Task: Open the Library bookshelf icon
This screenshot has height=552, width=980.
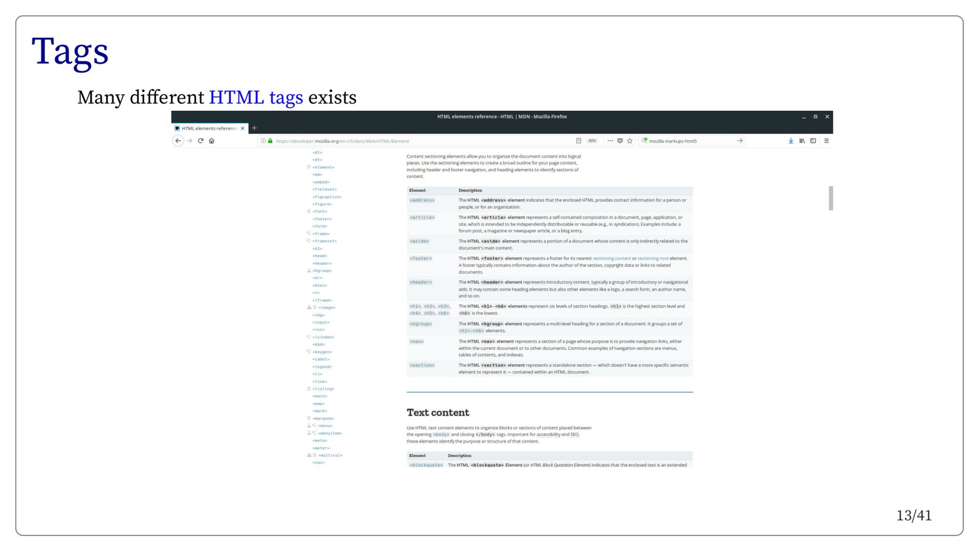Action: coord(802,141)
